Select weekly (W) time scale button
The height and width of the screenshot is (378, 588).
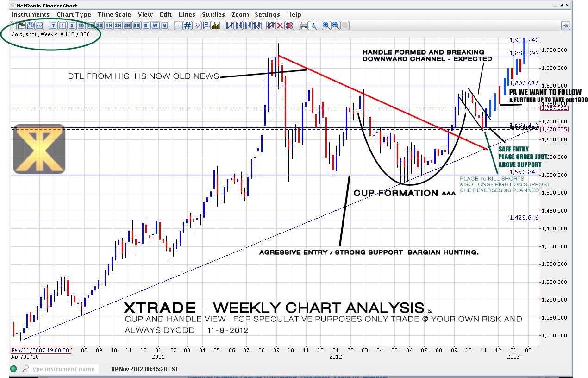(155, 25)
